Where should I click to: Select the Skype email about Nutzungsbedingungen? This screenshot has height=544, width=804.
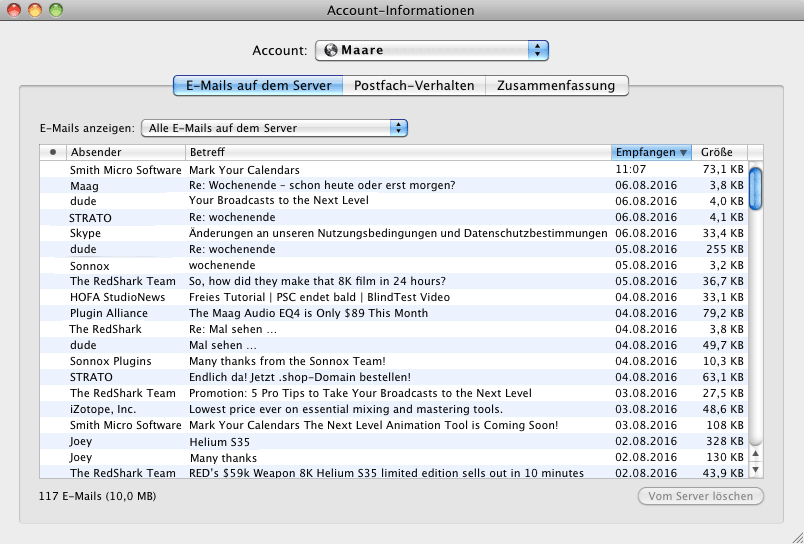[394, 233]
